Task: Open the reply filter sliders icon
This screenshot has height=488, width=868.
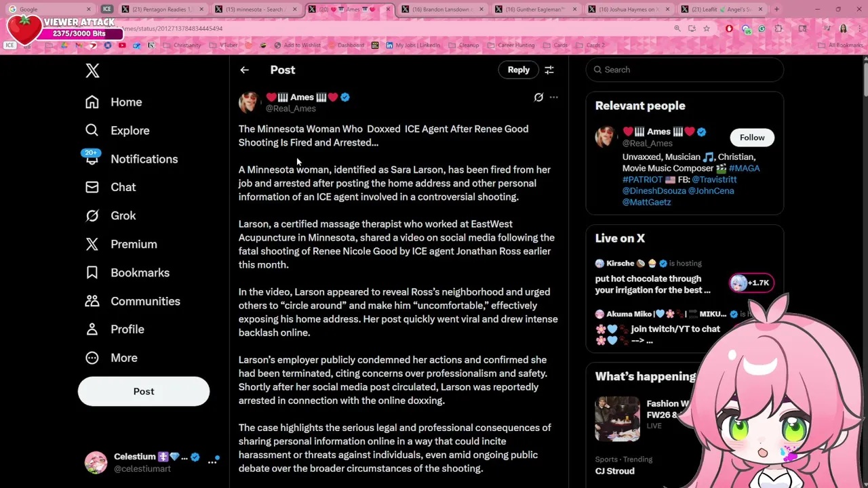Action: tap(549, 70)
